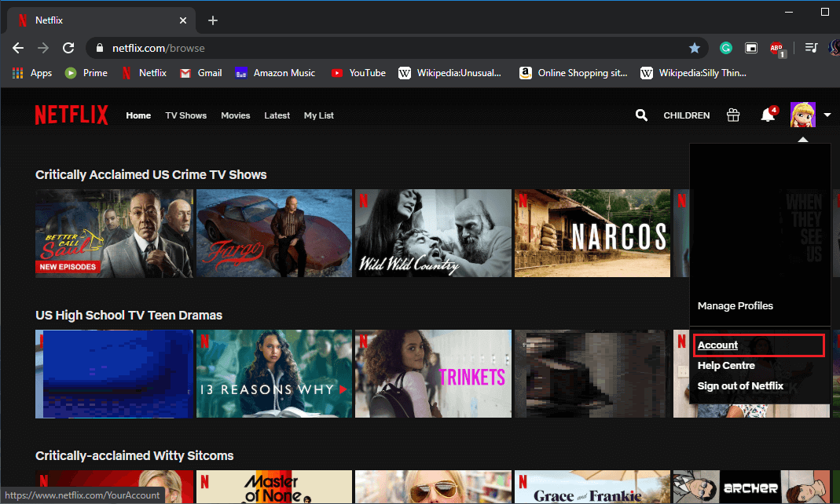Go back with browser back arrow
This screenshot has height=504, width=840.
(x=18, y=48)
